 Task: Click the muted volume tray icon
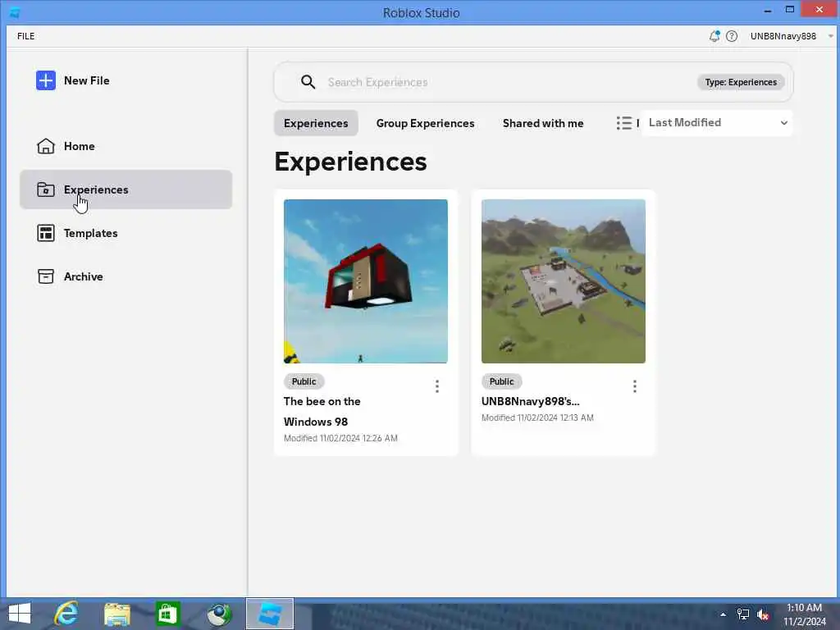[x=763, y=614]
